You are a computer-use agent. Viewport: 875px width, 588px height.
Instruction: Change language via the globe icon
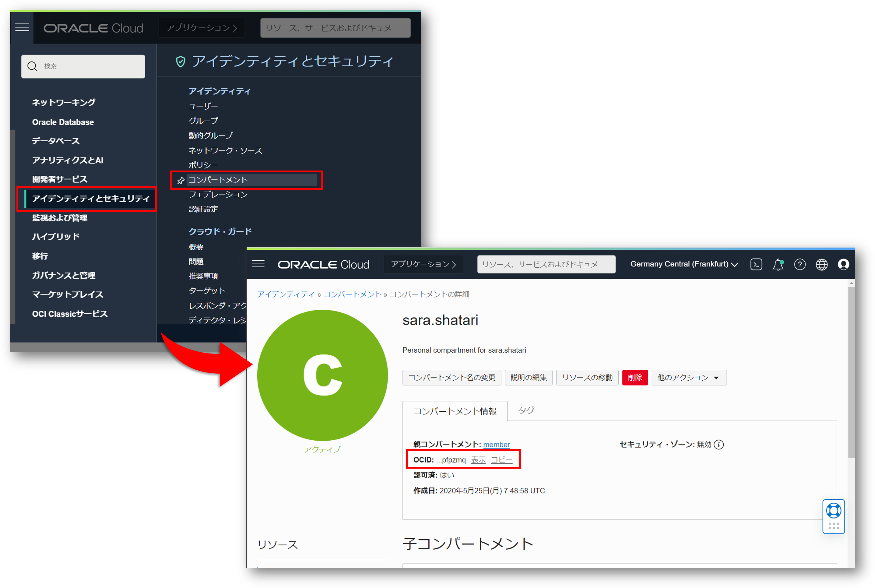click(x=821, y=264)
